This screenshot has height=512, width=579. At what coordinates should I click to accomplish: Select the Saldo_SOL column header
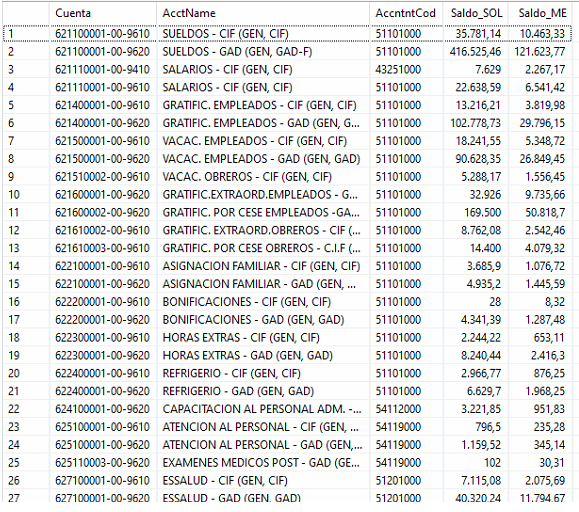click(476, 13)
